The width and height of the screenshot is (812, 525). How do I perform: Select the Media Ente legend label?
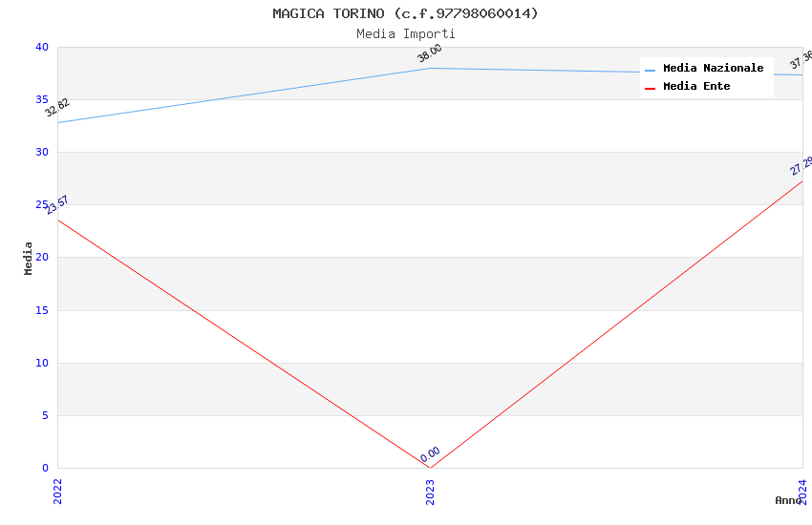coord(696,87)
